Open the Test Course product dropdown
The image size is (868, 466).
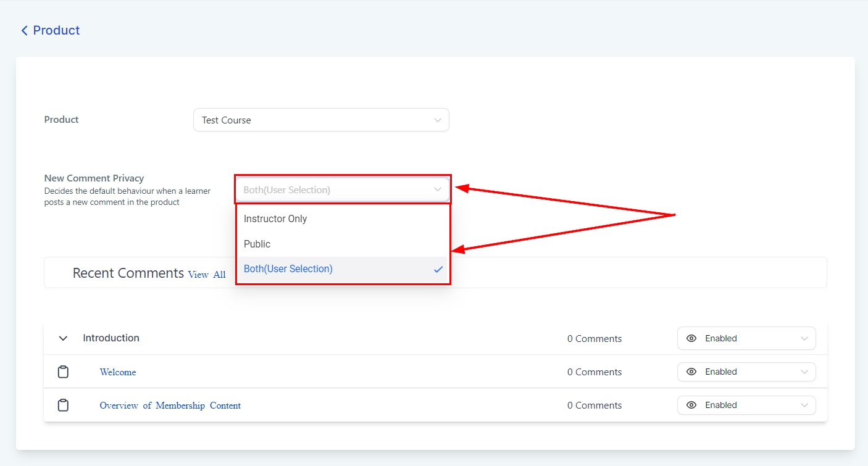point(321,120)
